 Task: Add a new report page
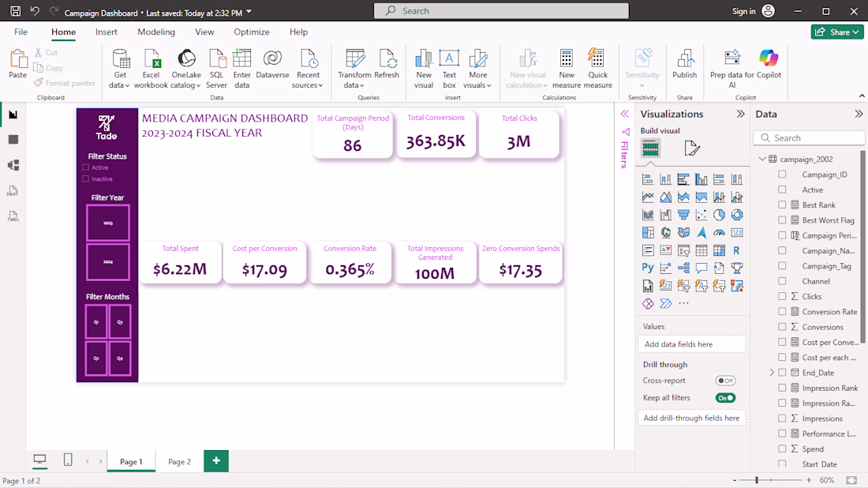216,461
